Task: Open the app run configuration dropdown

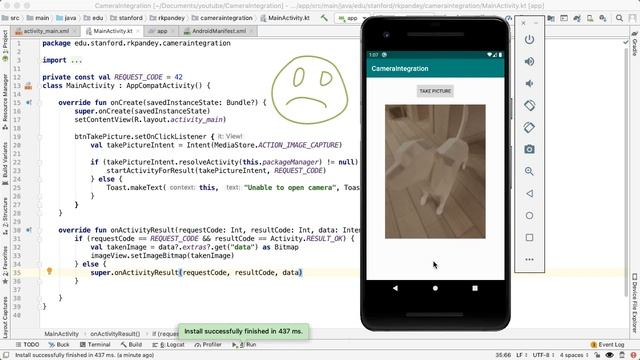Action: pyautogui.click(x=353, y=18)
